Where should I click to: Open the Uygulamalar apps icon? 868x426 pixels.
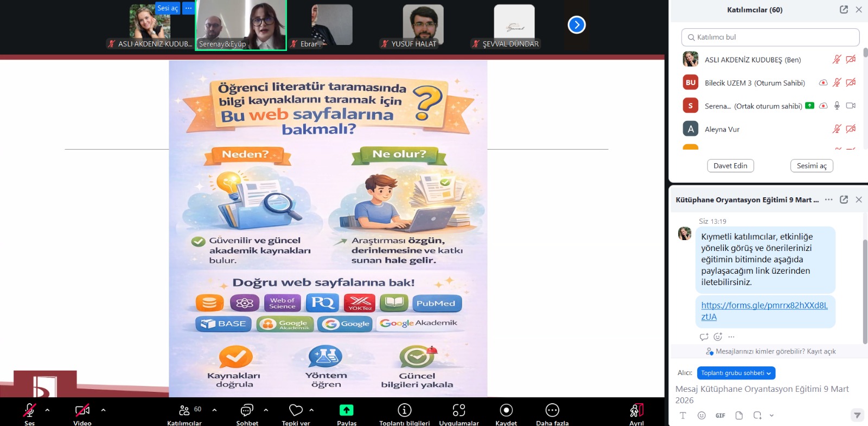[459, 410]
